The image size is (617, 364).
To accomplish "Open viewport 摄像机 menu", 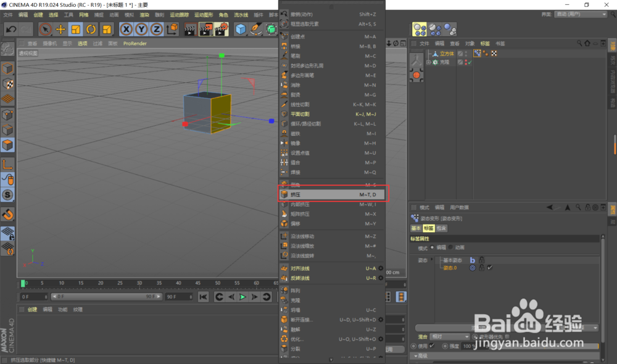I will (x=49, y=44).
